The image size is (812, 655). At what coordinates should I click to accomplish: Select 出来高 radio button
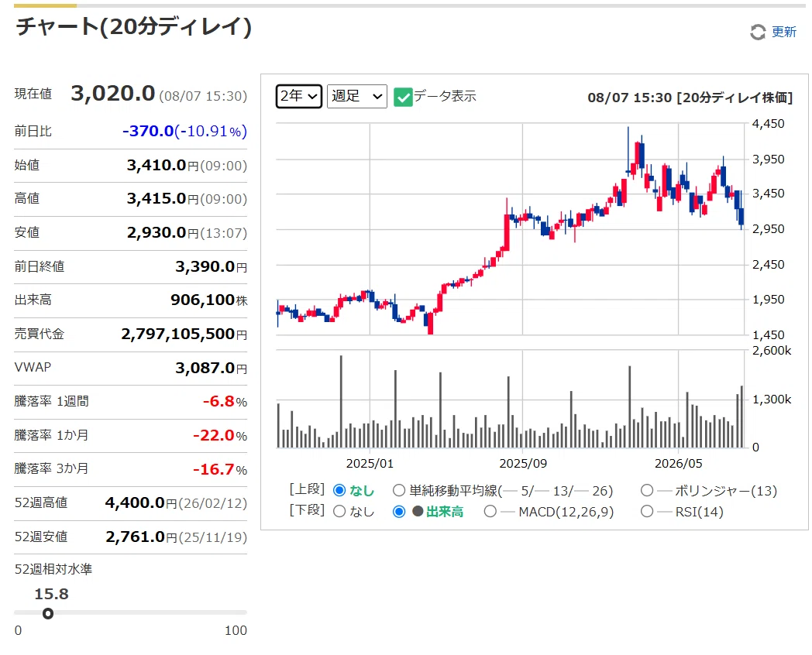tap(399, 512)
